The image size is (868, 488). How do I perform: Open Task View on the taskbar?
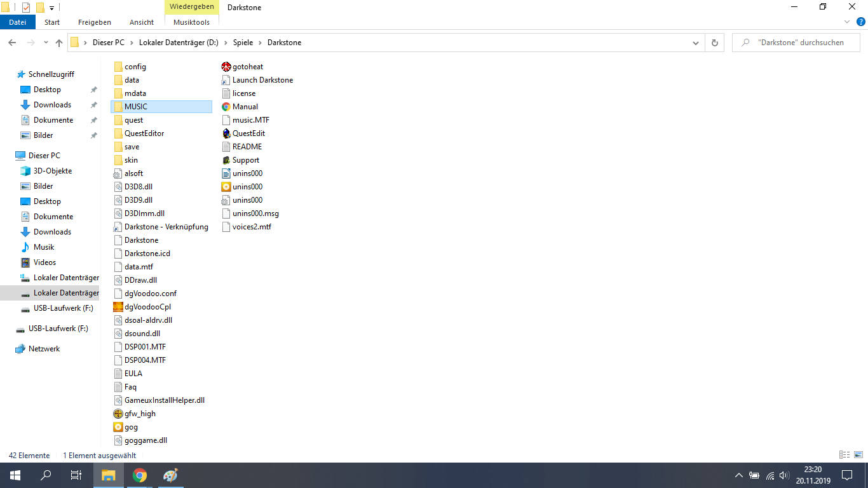[x=76, y=475]
